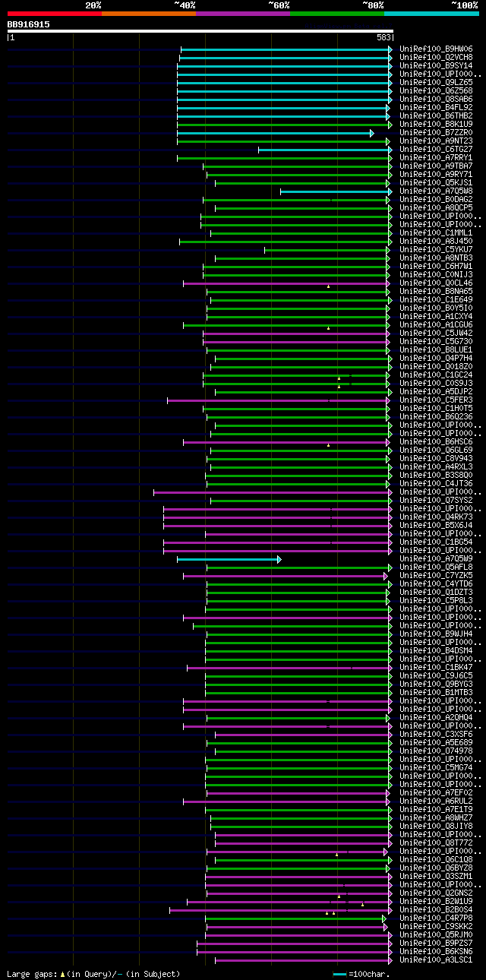486x980 pixels.
Task: Click the green ~80% identity legend segment
Action: tap(337, 14)
